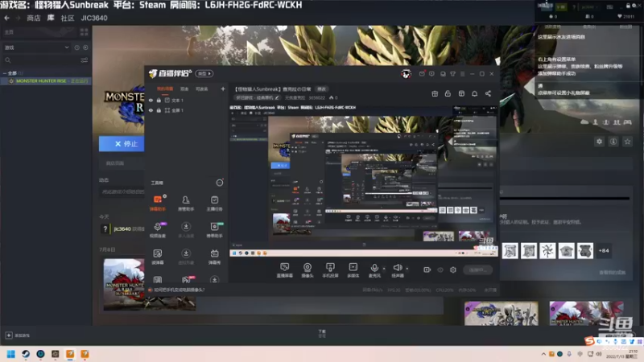Add a 摄像头 camera source
Image resolution: width=644 pixels, height=362 pixels.
[x=308, y=270]
